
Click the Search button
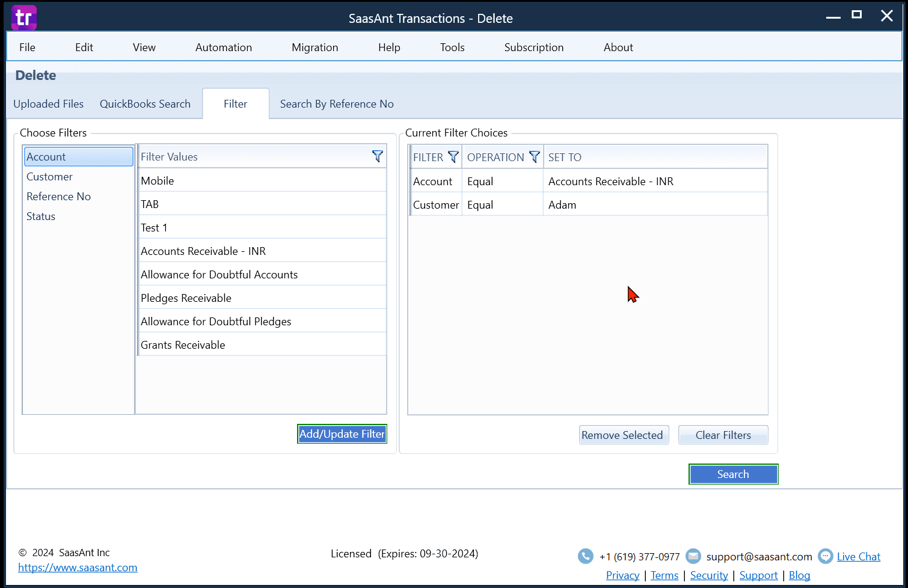click(734, 474)
